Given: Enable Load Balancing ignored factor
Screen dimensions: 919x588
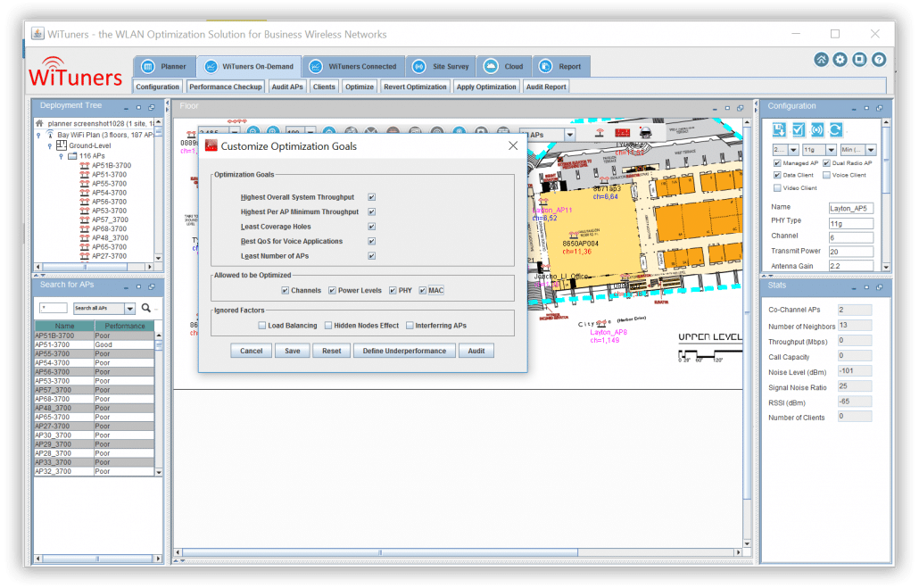Looking at the screenshot, I should coord(262,326).
